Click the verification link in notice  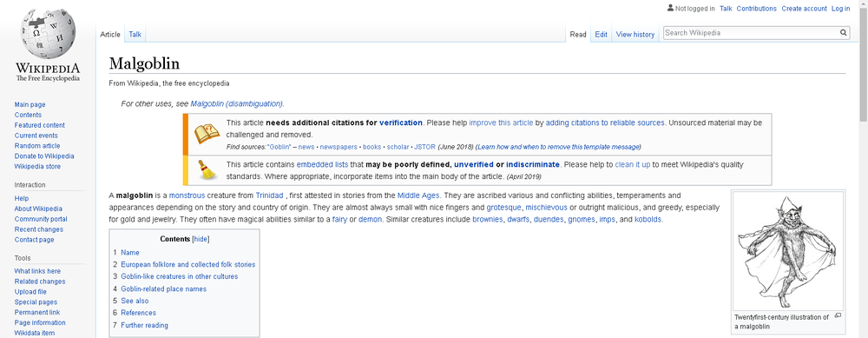point(401,123)
